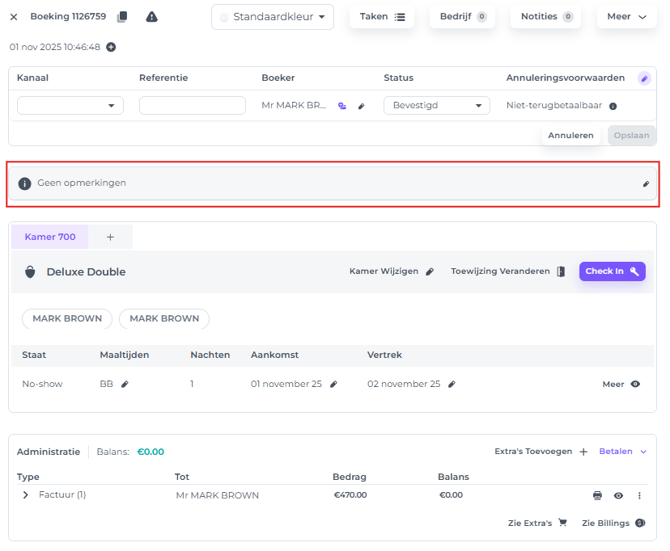Open the Status dropdown showing Bevestigd
The image size is (670, 551).
coord(436,106)
